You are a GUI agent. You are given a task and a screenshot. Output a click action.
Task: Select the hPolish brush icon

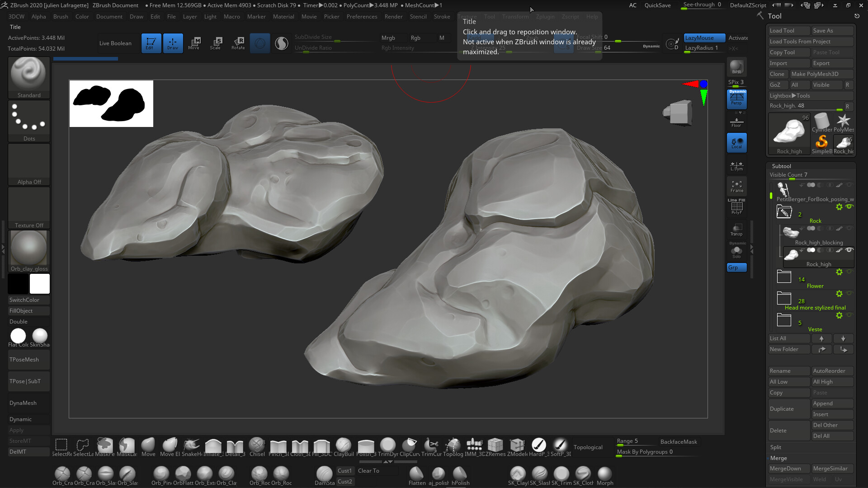click(460, 476)
